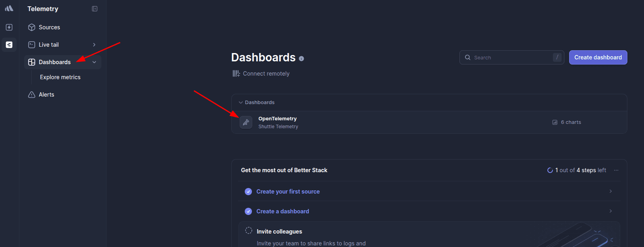Click the Create a dashboard checkmark
Screen dimensions: 644x247
[248, 211]
